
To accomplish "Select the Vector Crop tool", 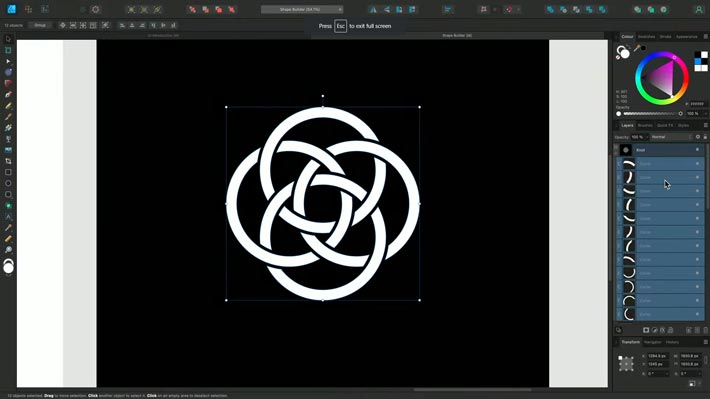I will [8, 161].
